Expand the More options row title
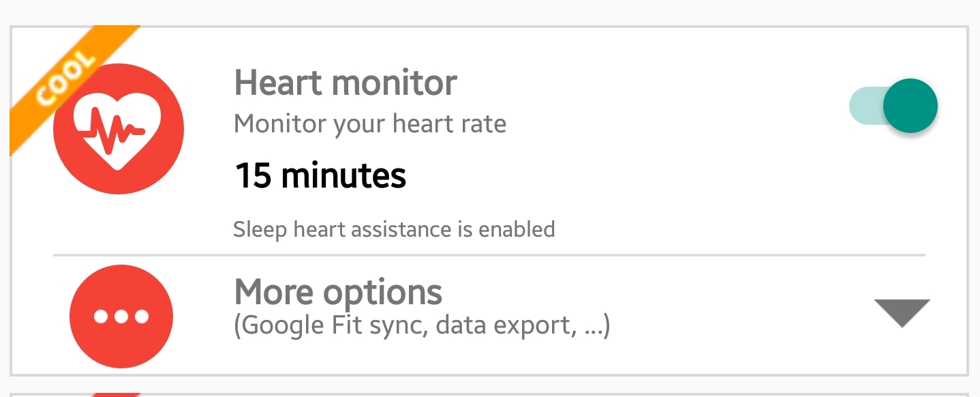 (338, 292)
